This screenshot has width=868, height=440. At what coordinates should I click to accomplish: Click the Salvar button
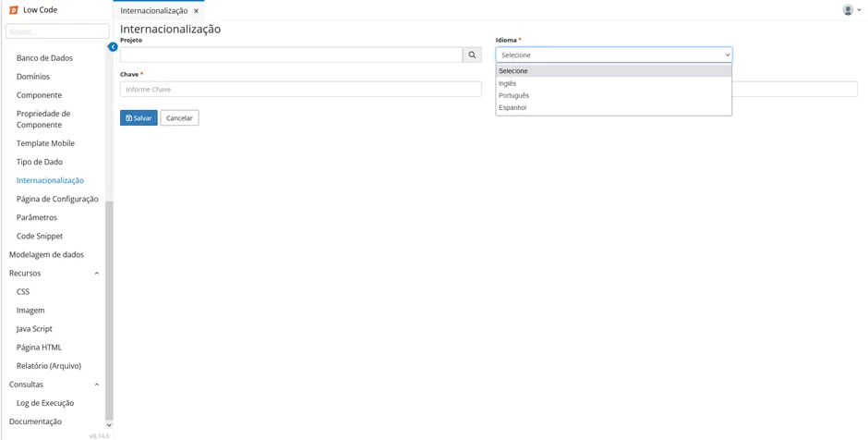click(139, 118)
